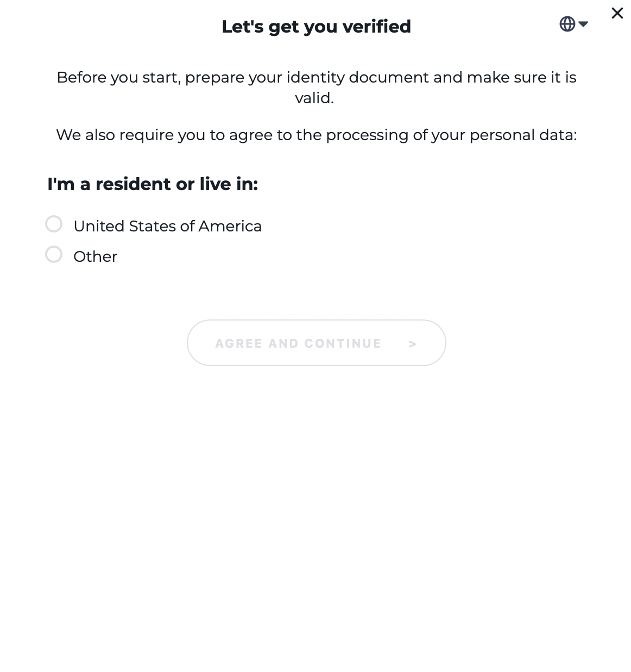The image size is (631, 672).
Task: Click the 'United States of America' label text
Action: 167,226
